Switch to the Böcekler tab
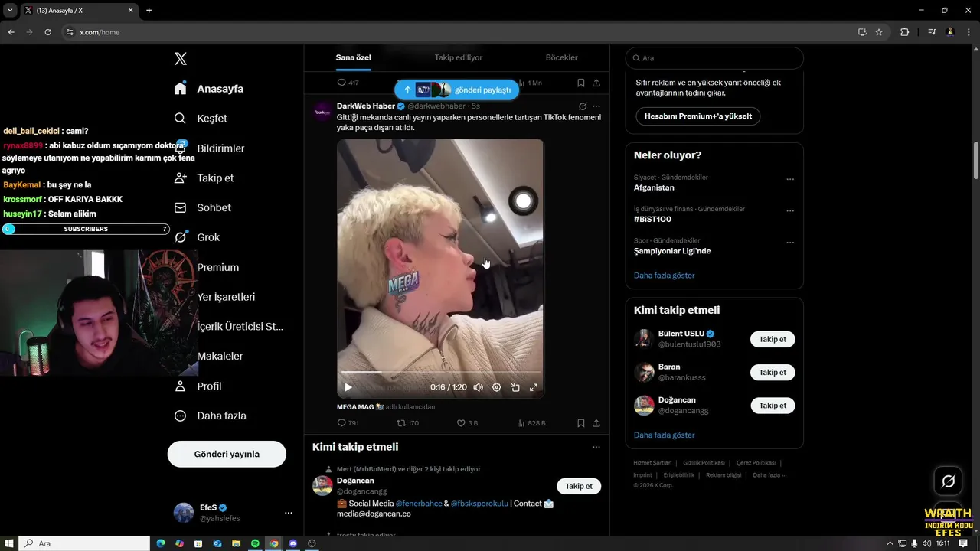980x551 pixels. click(x=561, y=57)
